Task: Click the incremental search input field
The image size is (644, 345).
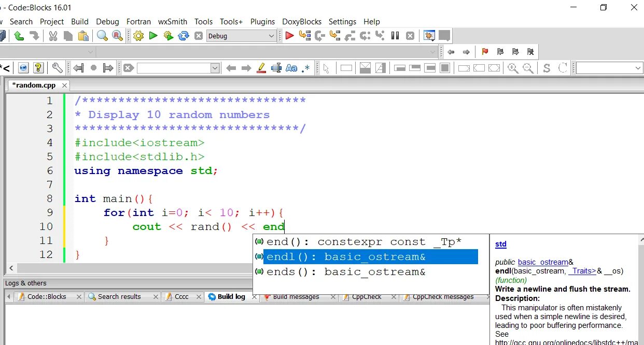Action: coord(174,68)
